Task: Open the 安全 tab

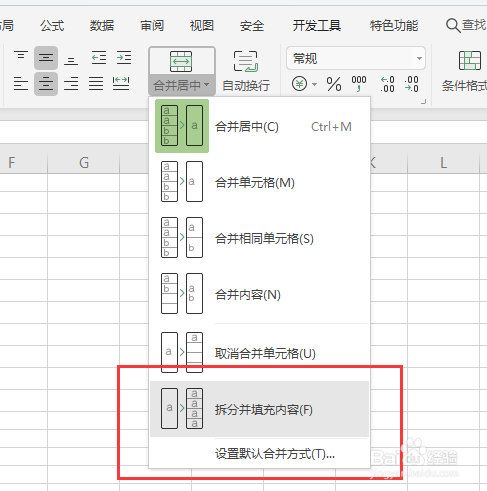Action: click(252, 26)
